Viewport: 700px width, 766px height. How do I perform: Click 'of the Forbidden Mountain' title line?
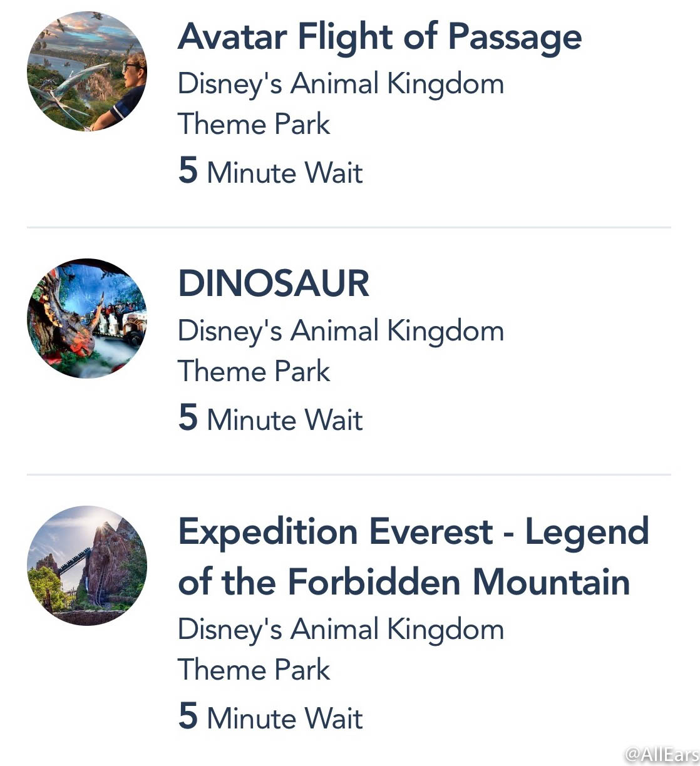(404, 581)
